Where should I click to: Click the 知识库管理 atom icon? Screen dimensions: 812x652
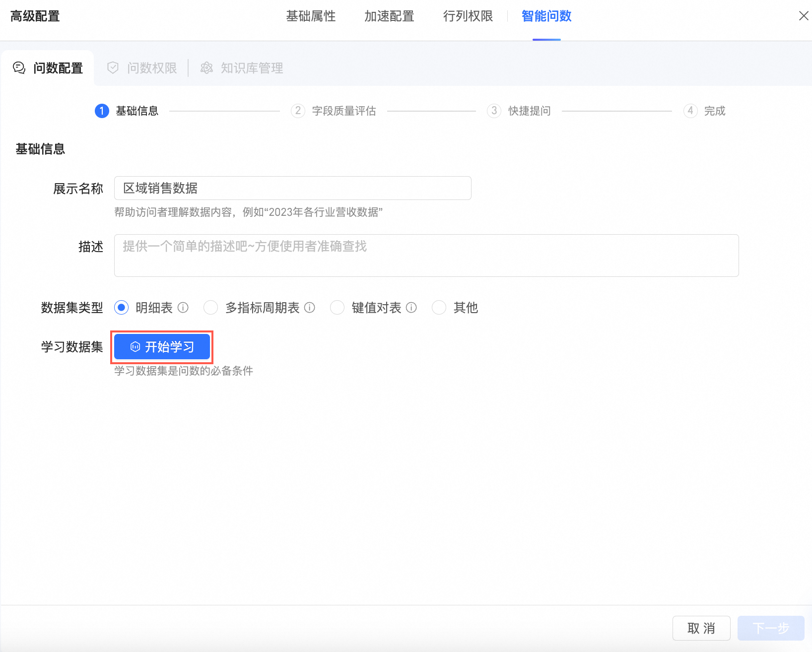(206, 68)
